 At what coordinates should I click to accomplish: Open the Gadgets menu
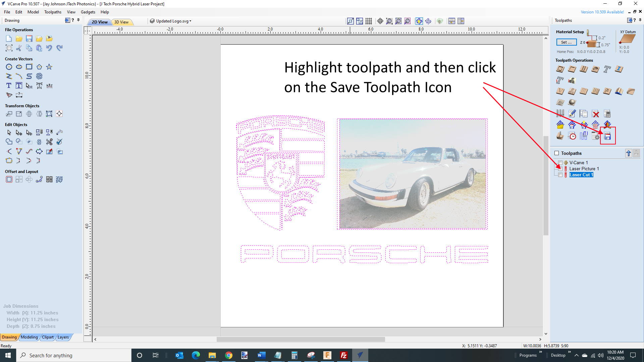pyautogui.click(x=88, y=12)
